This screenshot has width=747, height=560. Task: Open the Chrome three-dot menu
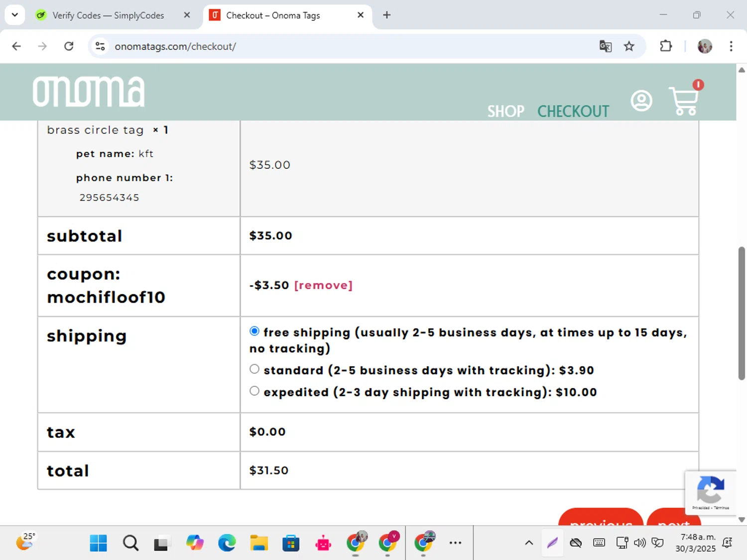click(x=731, y=46)
